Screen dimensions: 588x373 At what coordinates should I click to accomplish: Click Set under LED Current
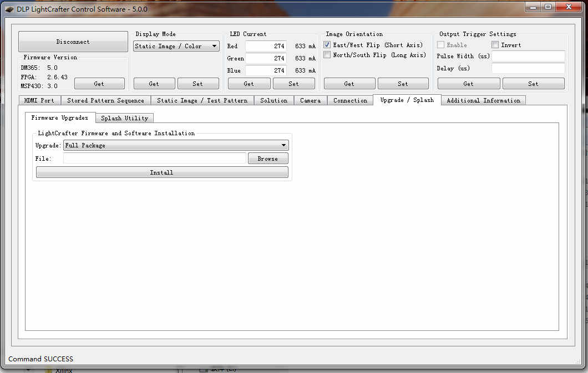[294, 84]
